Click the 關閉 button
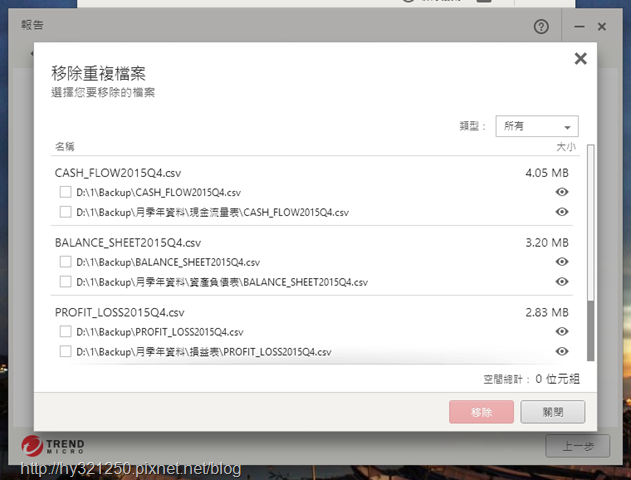Screen dimensions: 631x480 tap(553, 412)
